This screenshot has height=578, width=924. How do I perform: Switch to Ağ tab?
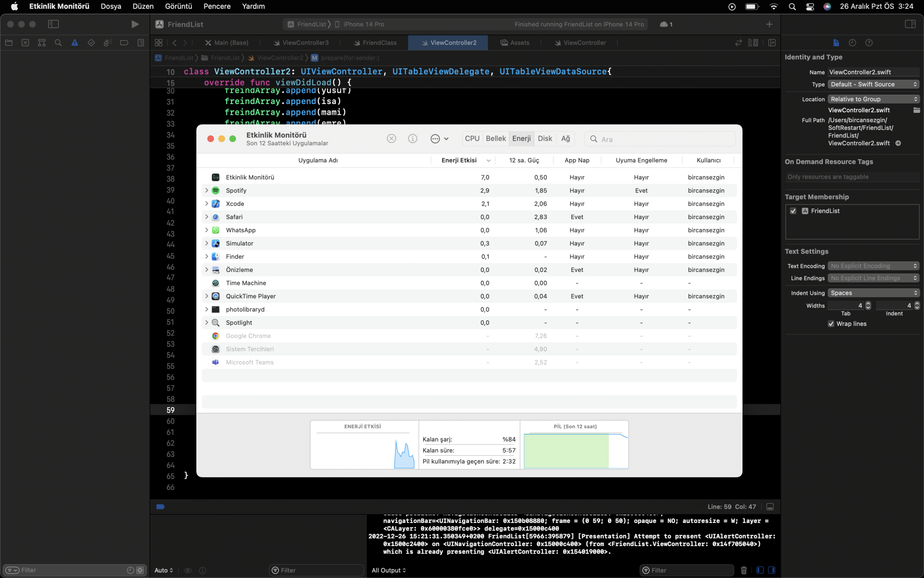(x=565, y=138)
